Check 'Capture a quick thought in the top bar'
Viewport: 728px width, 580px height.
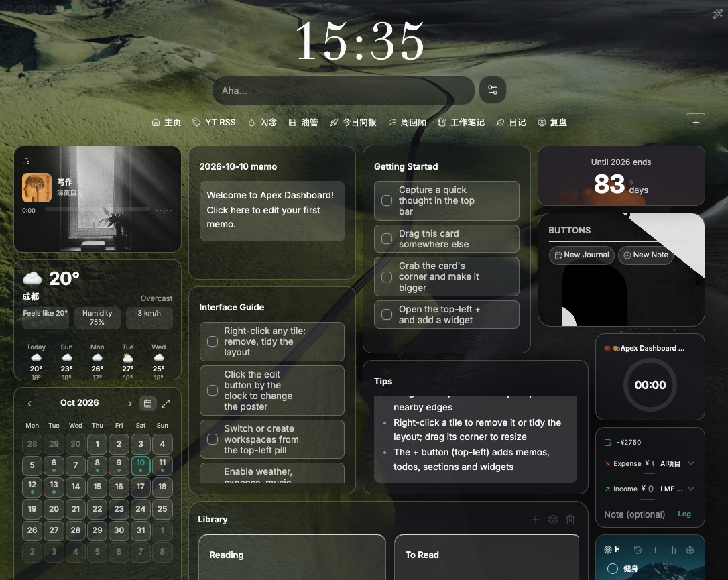click(387, 200)
